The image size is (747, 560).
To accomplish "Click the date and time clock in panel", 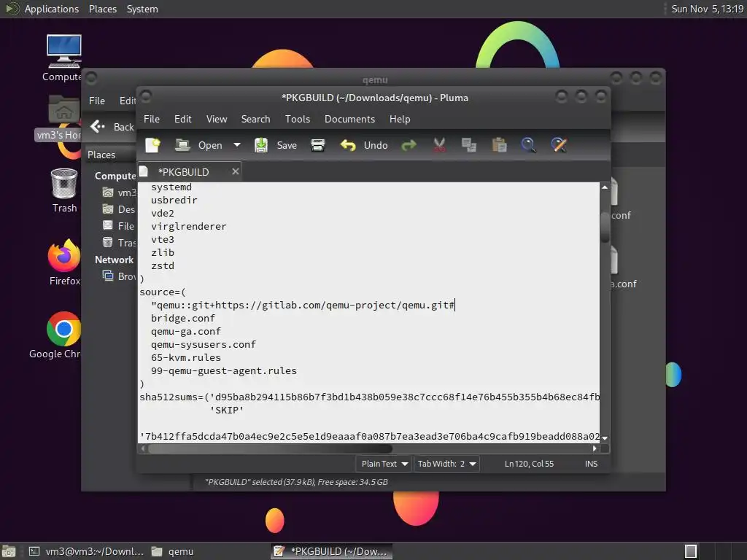I will click(708, 9).
